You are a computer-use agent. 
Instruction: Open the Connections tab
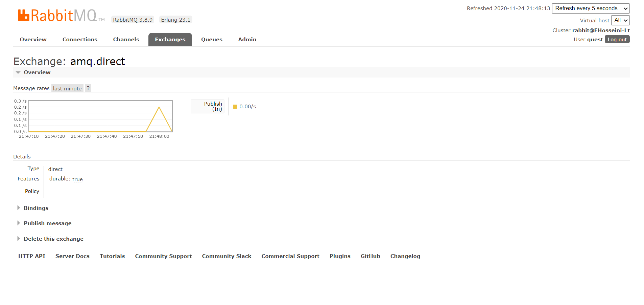(x=80, y=40)
